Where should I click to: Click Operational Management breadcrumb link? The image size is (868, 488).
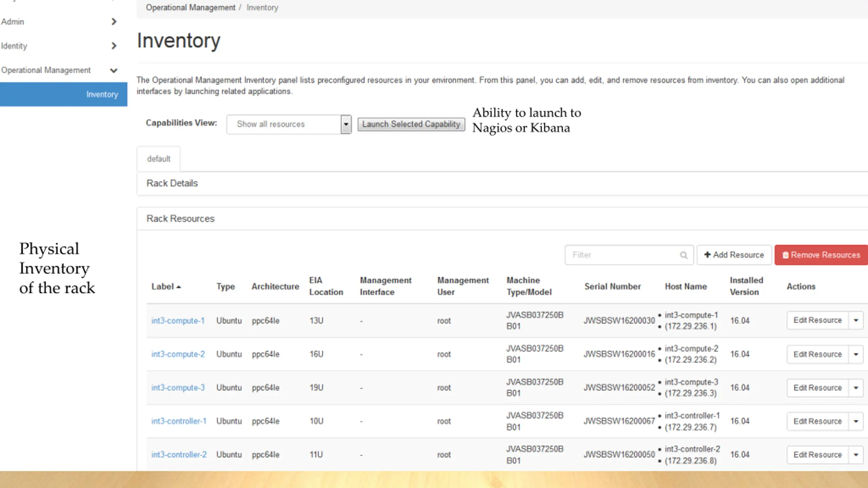[x=191, y=7]
